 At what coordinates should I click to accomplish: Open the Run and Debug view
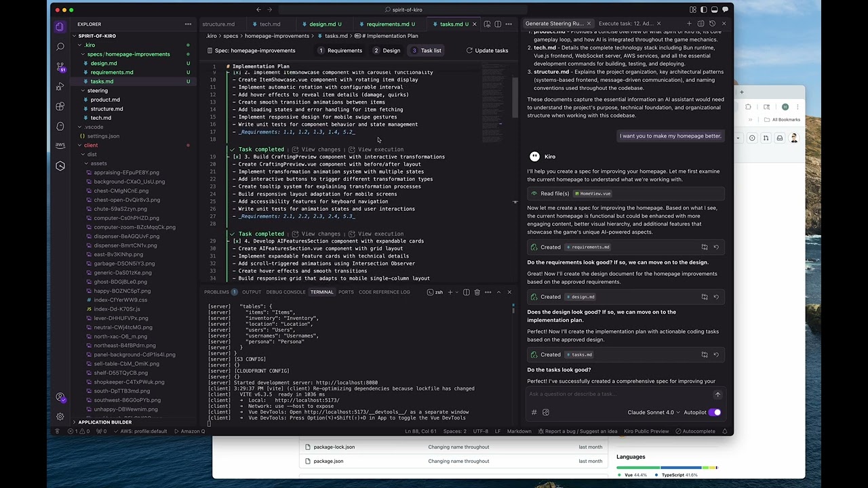tap(60, 87)
